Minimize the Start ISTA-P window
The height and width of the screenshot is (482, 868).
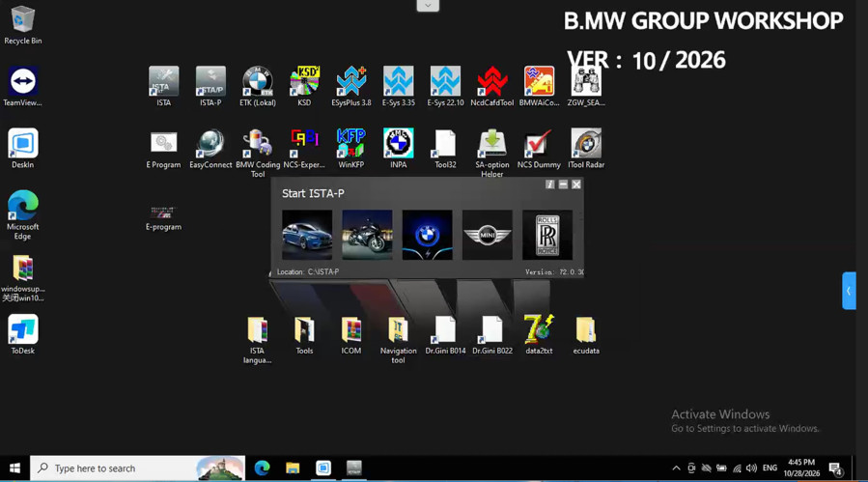(x=563, y=184)
